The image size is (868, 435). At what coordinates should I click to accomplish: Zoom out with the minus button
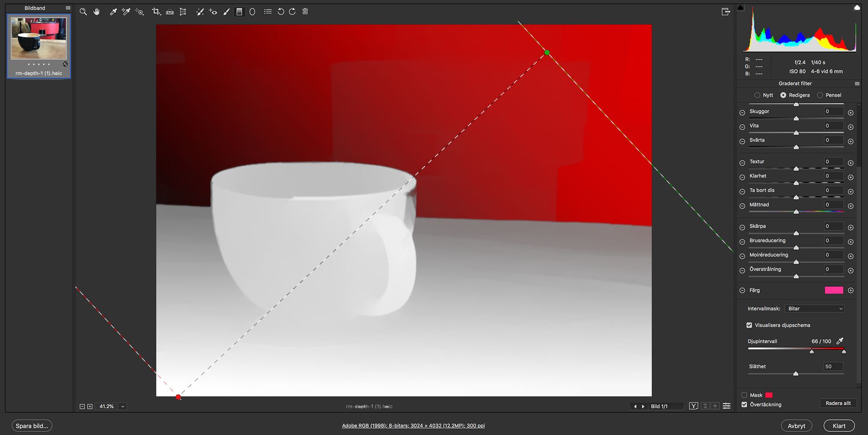[82, 406]
